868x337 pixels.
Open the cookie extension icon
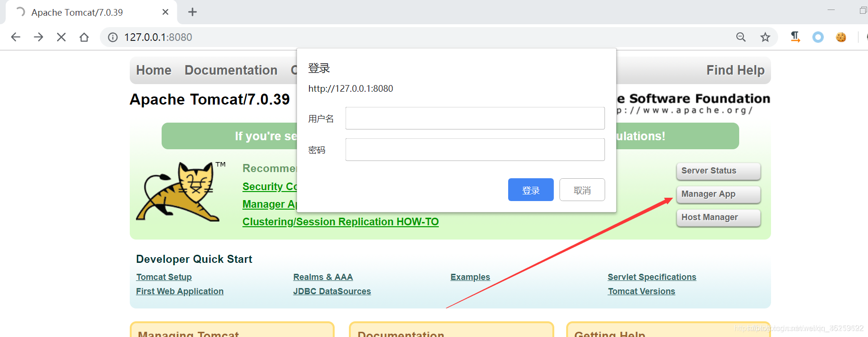pyautogui.click(x=841, y=37)
